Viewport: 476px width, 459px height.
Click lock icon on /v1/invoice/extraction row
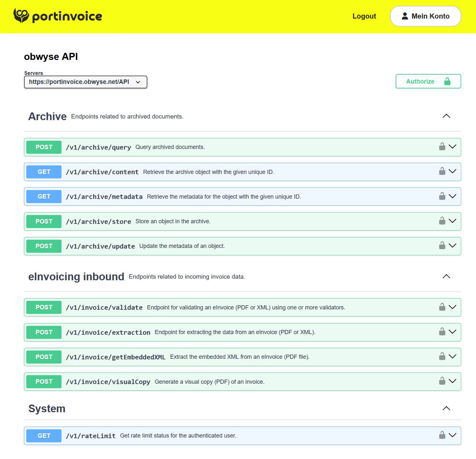pyautogui.click(x=442, y=332)
